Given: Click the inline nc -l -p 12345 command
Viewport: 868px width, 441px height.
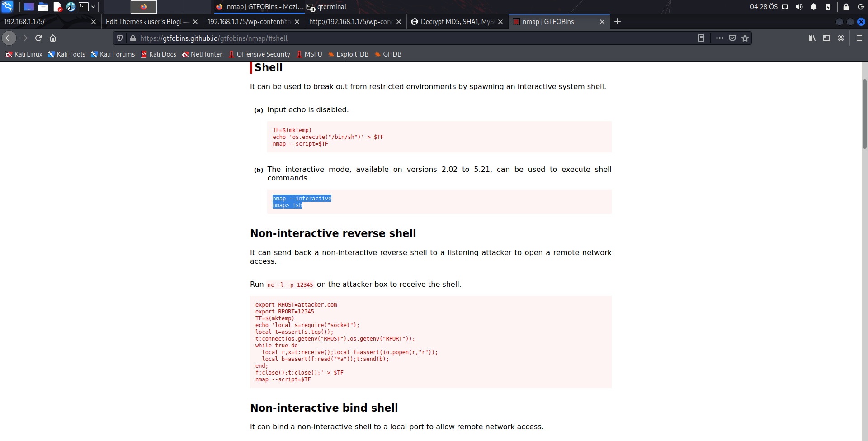Looking at the screenshot, I should pyautogui.click(x=290, y=285).
